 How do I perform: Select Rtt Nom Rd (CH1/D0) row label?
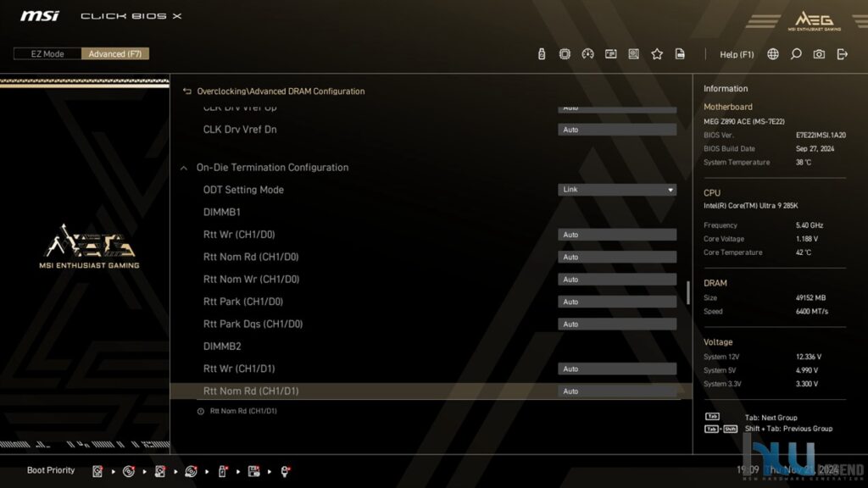point(251,257)
